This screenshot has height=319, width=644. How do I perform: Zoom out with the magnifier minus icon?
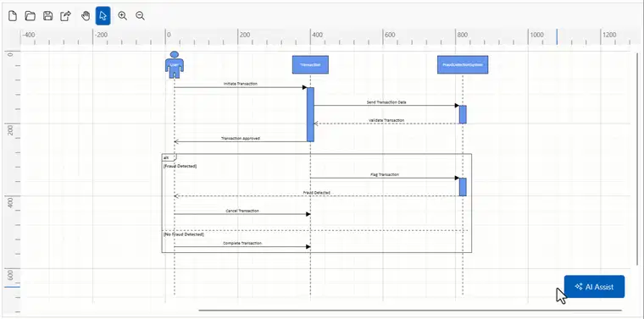(x=140, y=16)
